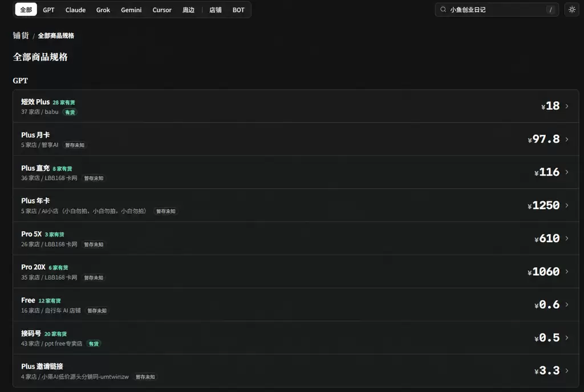Open the Plus 直充 product title
584x392 pixels.
point(35,168)
